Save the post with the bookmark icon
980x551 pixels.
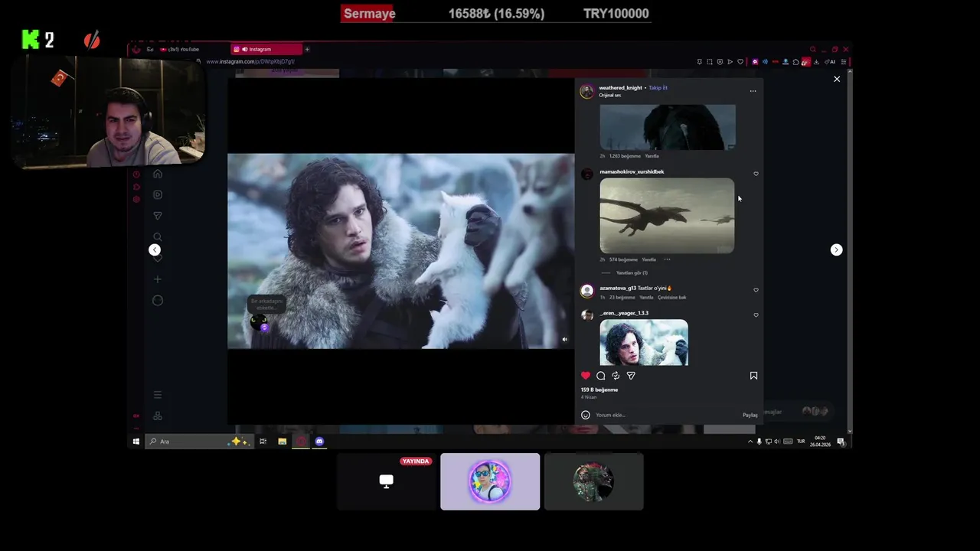pyautogui.click(x=753, y=376)
